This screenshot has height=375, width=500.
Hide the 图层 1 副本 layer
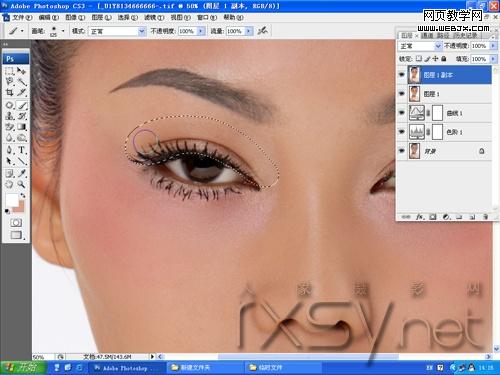coord(402,75)
